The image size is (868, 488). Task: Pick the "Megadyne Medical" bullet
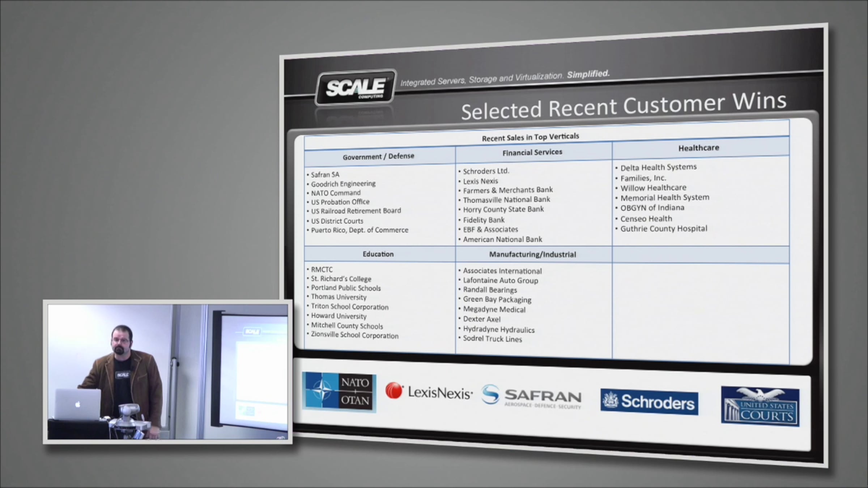click(494, 309)
